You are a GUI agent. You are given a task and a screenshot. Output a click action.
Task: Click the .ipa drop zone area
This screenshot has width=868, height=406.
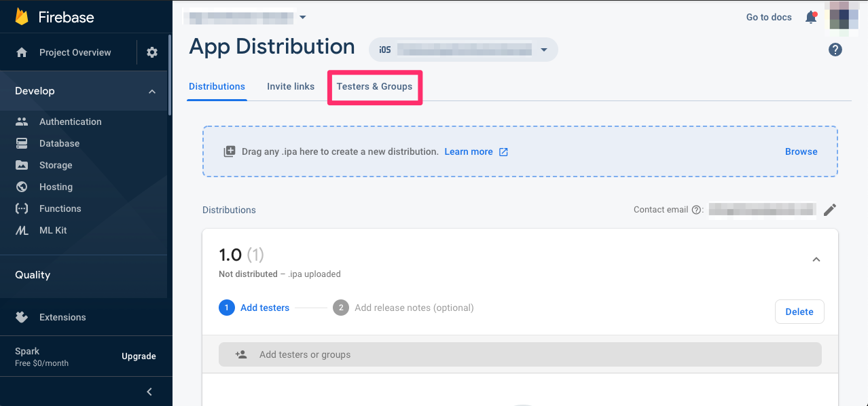click(x=520, y=151)
